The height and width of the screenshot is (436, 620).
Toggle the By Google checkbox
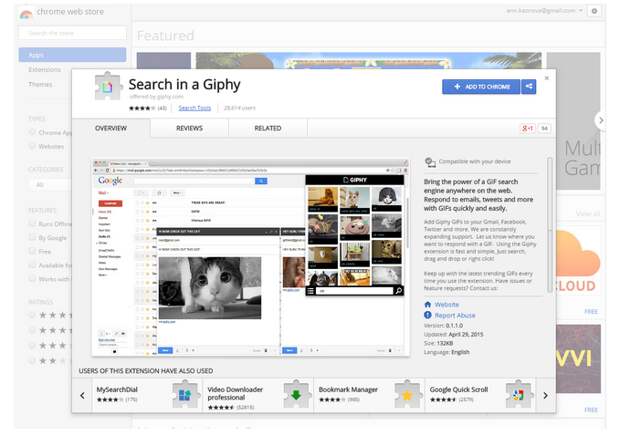[x=32, y=238]
